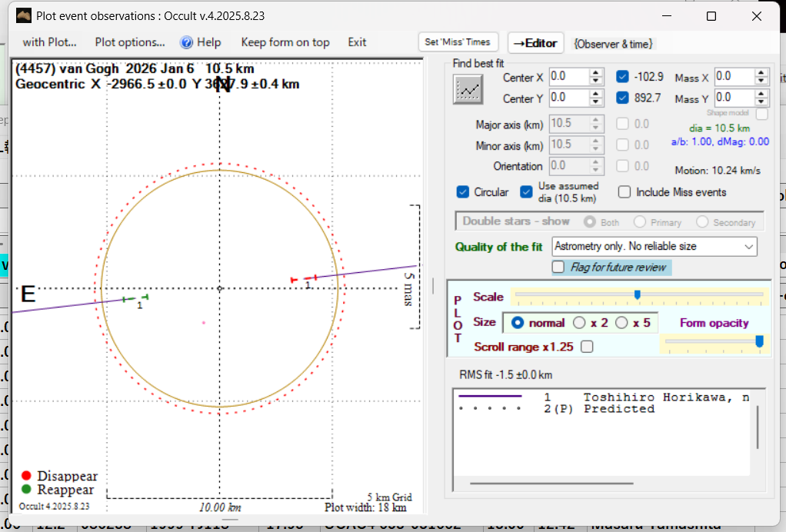Maximize the Plot event observations window

point(711,16)
